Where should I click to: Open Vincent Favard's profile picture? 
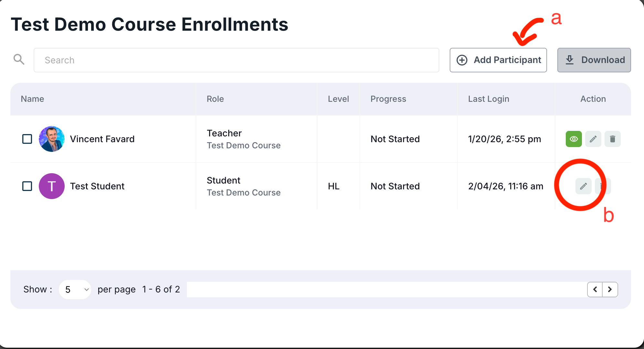(52, 139)
